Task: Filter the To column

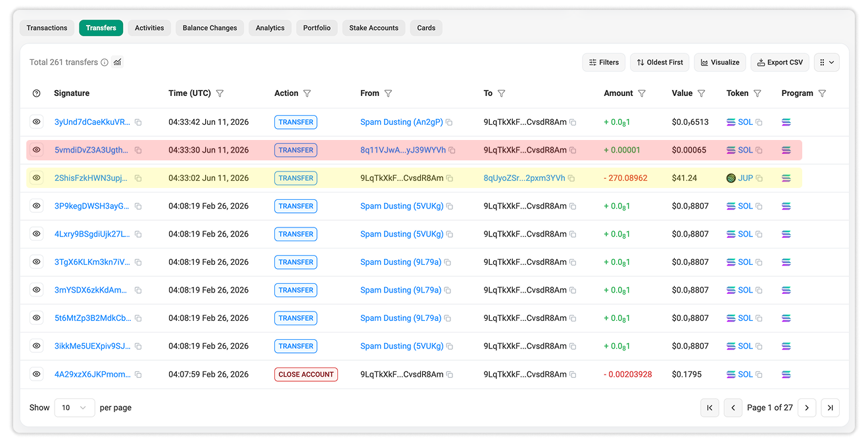Action: pyautogui.click(x=501, y=93)
